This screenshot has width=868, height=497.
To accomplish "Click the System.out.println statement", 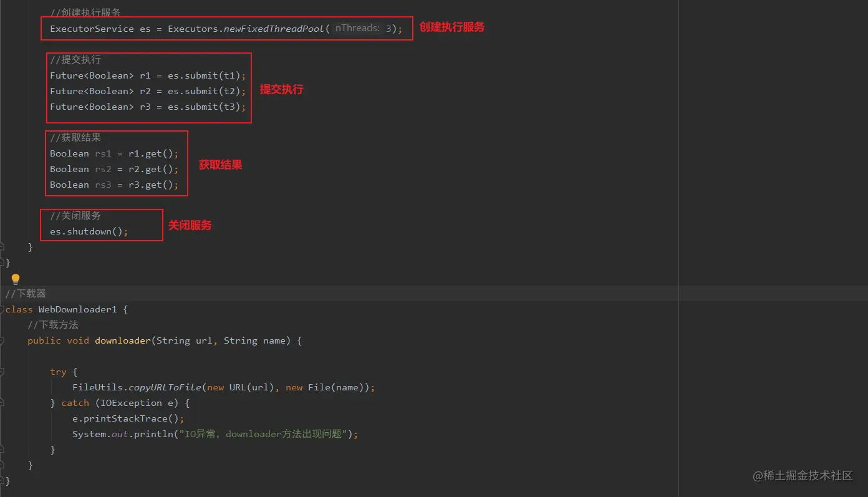I will point(215,434).
